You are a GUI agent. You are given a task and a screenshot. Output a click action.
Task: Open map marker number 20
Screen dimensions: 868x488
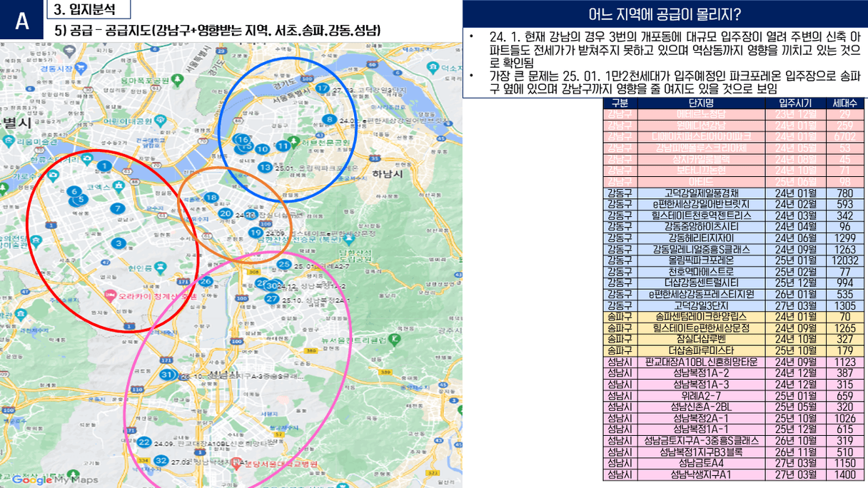click(225, 213)
